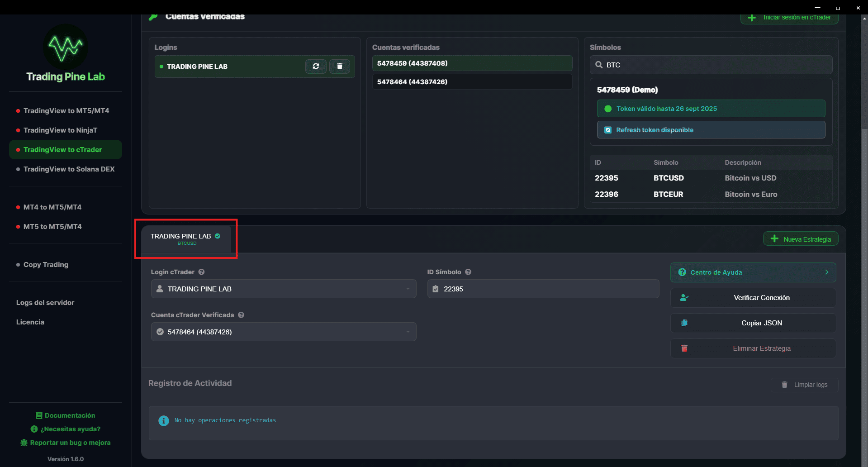Viewport: 868px width, 467px height.
Task: Click the BTC symbol search field
Action: tap(711, 65)
